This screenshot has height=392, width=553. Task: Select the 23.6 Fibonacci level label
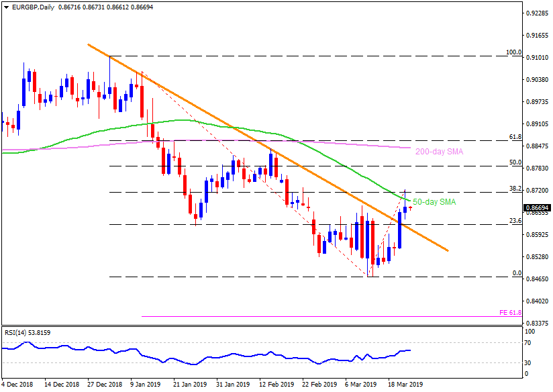click(515, 220)
